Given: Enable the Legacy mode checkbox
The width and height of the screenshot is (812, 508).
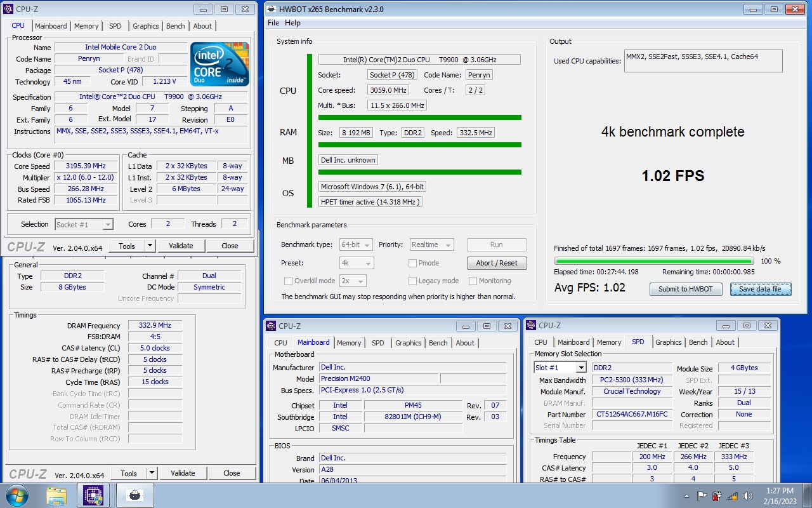Looking at the screenshot, I should pos(412,281).
